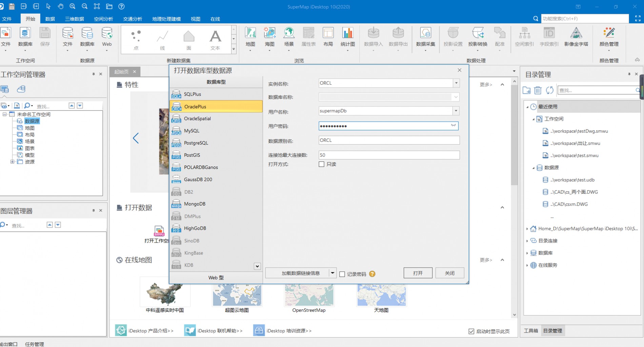Collapse the 最近使用 tree node
This screenshot has height=347, width=644.
pos(527,107)
